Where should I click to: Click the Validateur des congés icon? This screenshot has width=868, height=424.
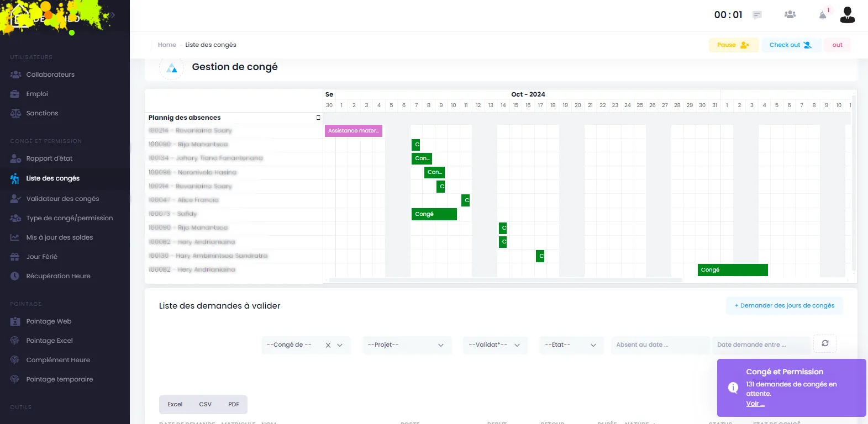pos(15,199)
